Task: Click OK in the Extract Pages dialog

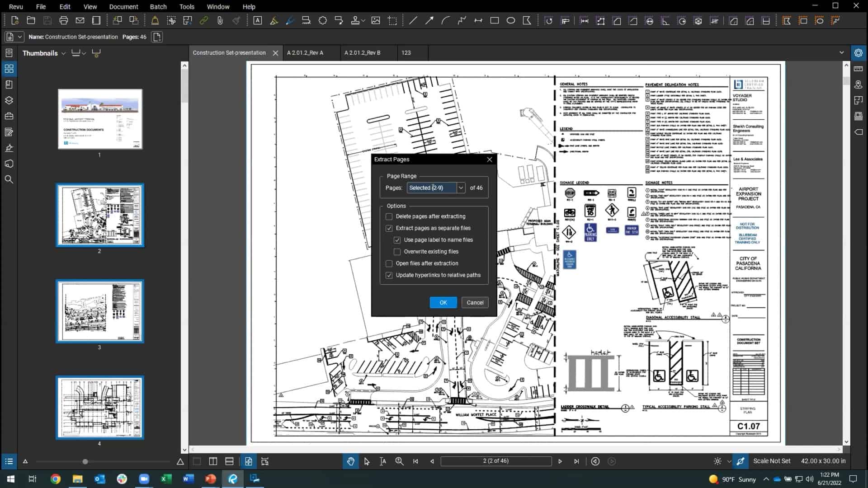Action: [x=443, y=303]
